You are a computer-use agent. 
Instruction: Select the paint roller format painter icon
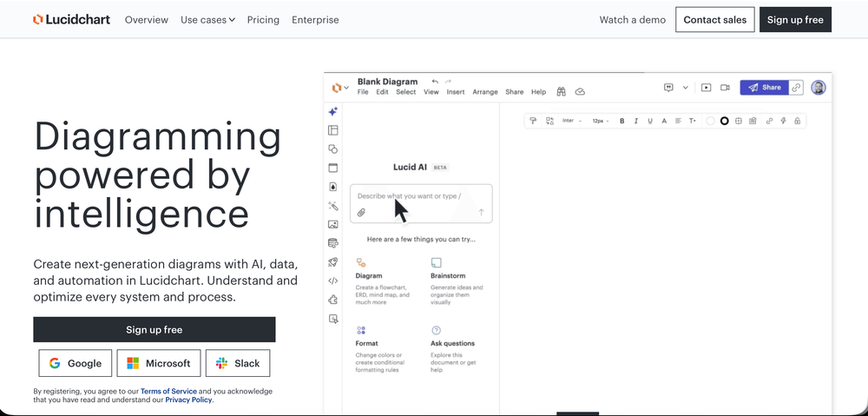pos(533,121)
